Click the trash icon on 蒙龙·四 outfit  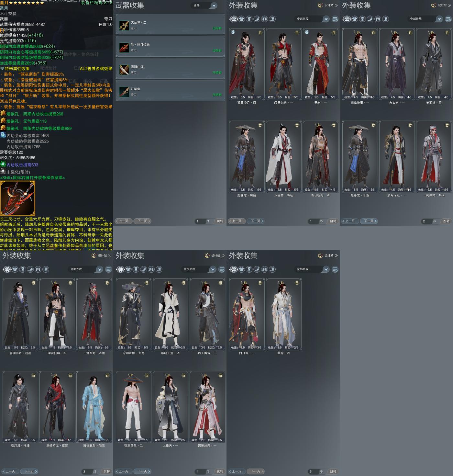pyautogui.click(x=297, y=283)
